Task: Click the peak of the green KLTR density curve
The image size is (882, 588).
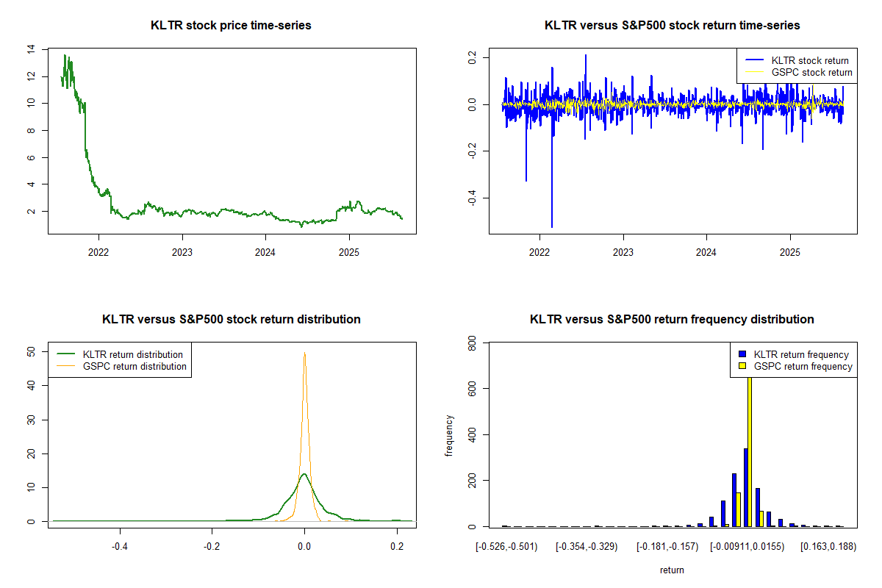Action: pos(304,475)
